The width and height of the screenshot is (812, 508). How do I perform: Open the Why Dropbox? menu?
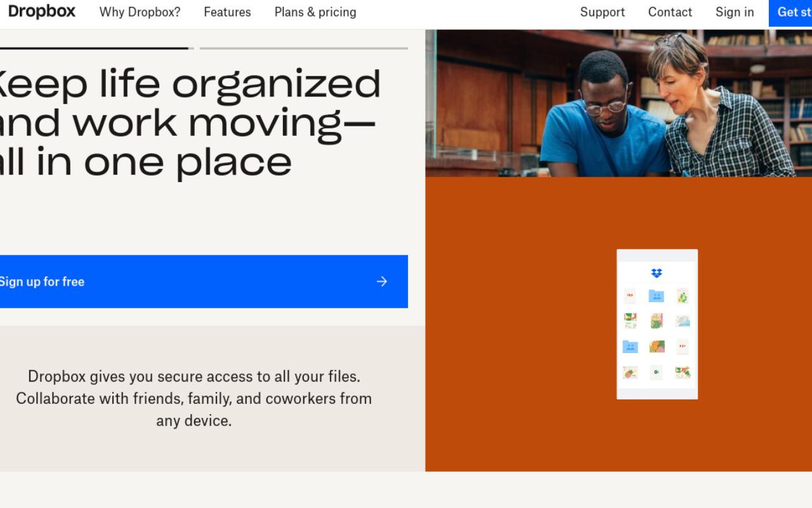click(x=140, y=12)
